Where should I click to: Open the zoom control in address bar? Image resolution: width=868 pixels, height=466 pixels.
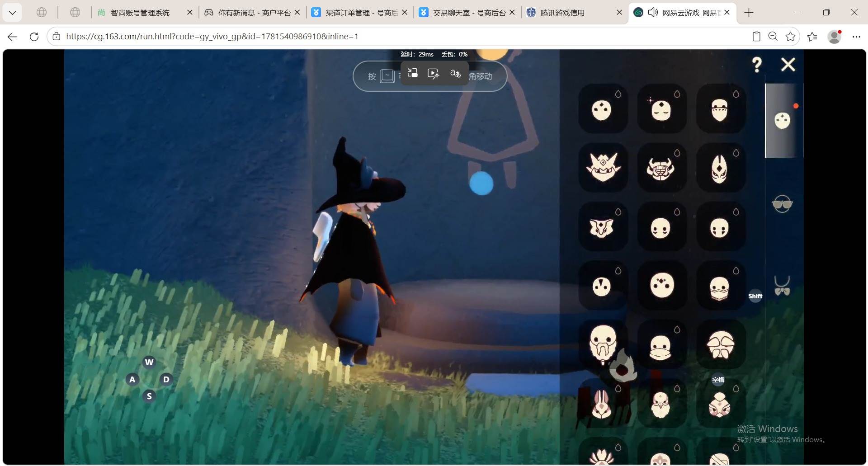(x=773, y=37)
